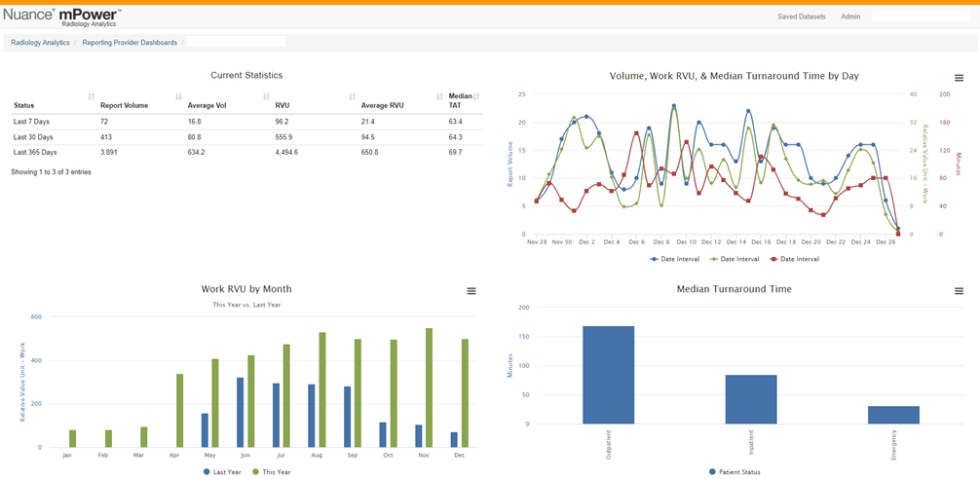The height and width of the screenshot is (479, 980).
Task: Go to Radiology Analytics breadcrumb link
Action: (40, 43)
